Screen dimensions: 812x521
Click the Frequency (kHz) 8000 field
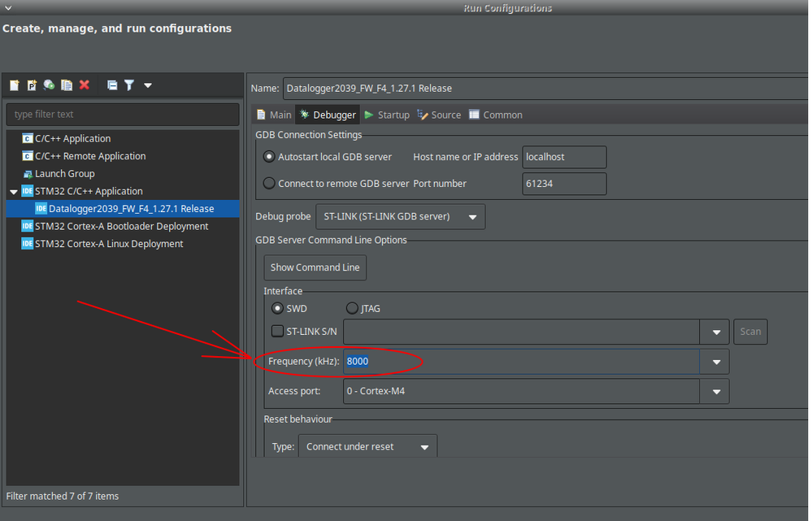point(521,362)
